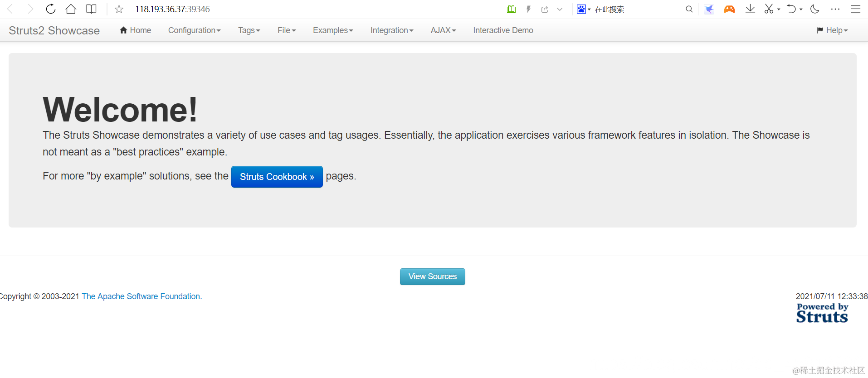Reload the page with refresh icon
The width and height of the screenshot is (868, 378).
tap(51, 9)
